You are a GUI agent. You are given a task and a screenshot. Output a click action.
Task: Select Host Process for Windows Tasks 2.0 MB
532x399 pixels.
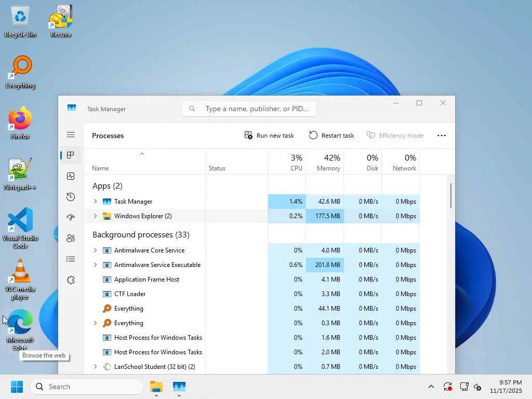(252, 352)
